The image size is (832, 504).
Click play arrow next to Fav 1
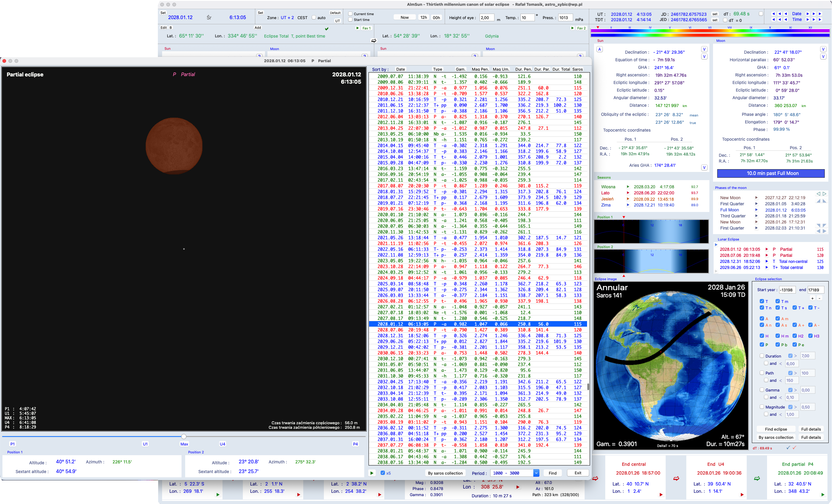coord(358,28)
